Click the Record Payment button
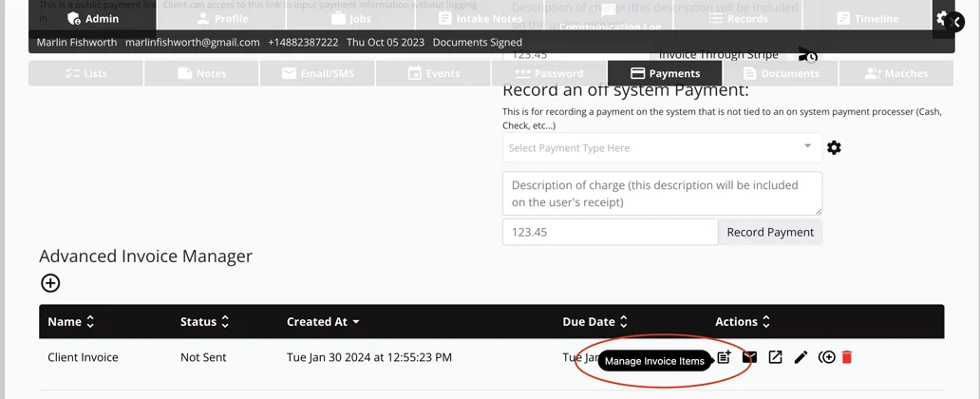 770,232
